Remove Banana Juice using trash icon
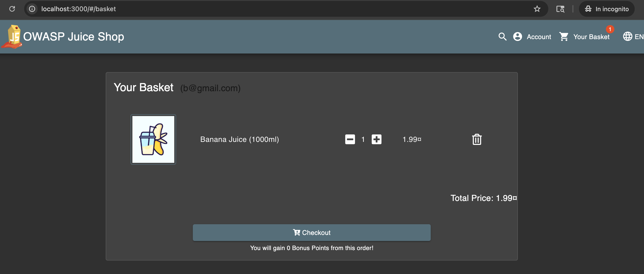The height and width of the screenshot is (274, 644). tap(476, 139)
